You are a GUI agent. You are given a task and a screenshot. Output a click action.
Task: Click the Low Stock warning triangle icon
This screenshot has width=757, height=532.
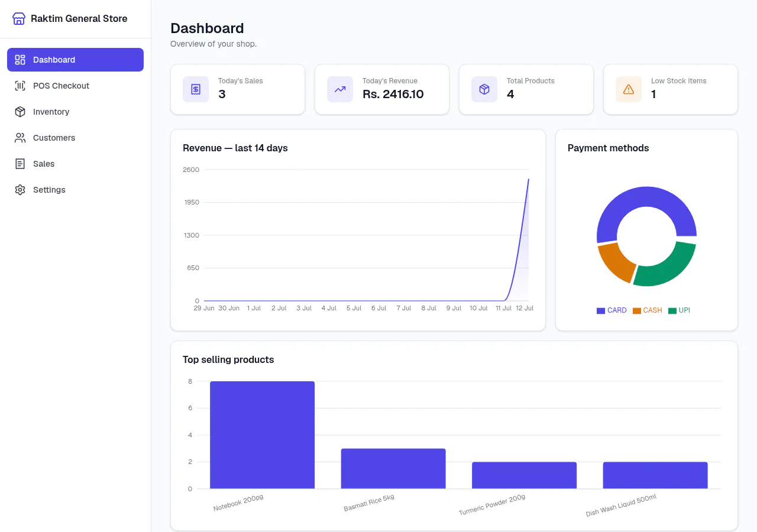point(629,89)
